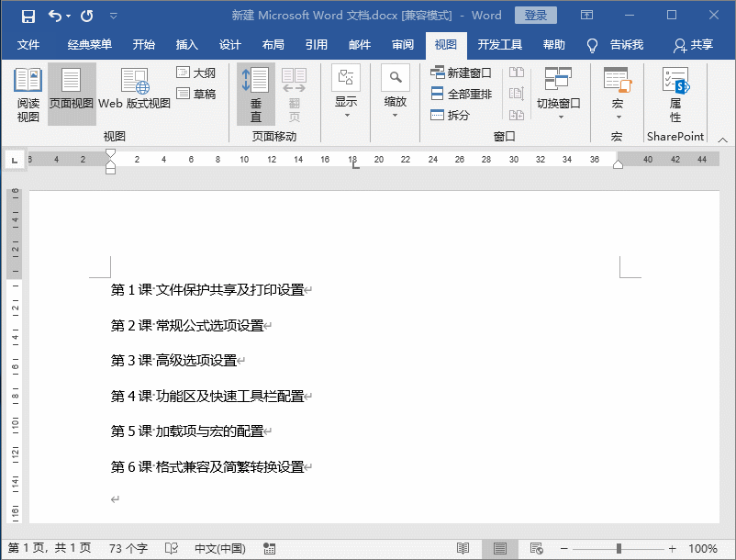Viewport: 736px width, 560px height.
Task: Click 拆分 split window
Action: pos(450,115)
